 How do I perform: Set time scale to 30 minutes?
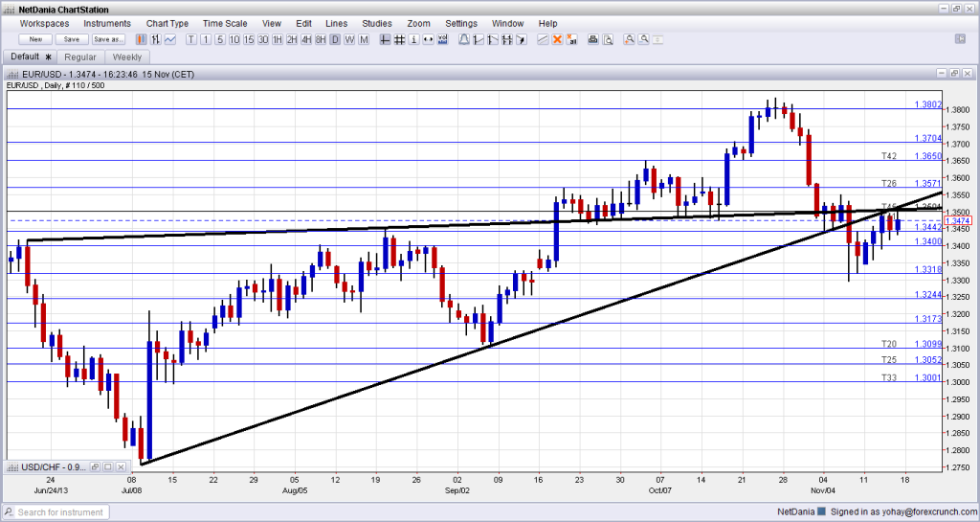[263, 39]
